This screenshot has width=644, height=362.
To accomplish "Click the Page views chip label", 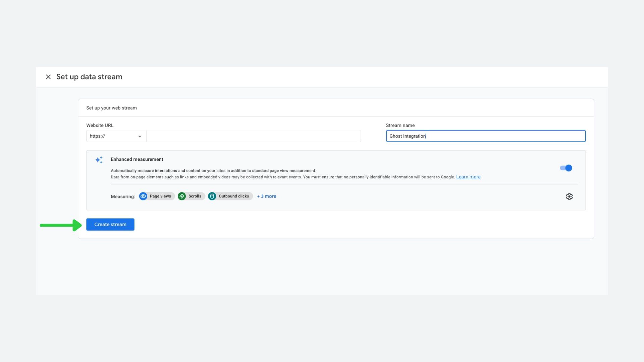I will [160, 196].
